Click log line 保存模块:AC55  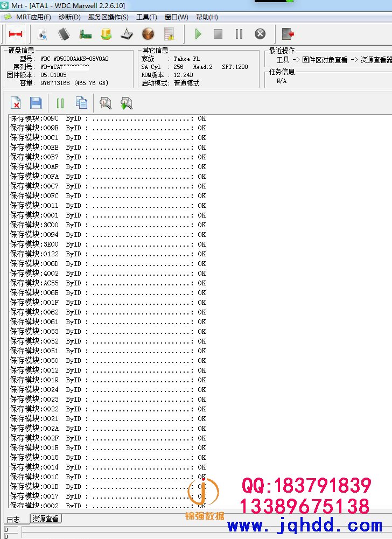point(108,283)
